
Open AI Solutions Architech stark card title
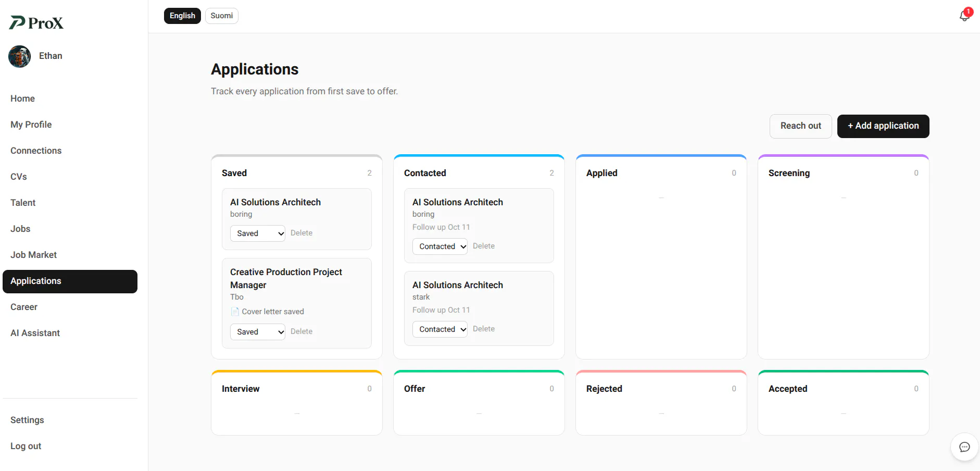pos(458,285)
